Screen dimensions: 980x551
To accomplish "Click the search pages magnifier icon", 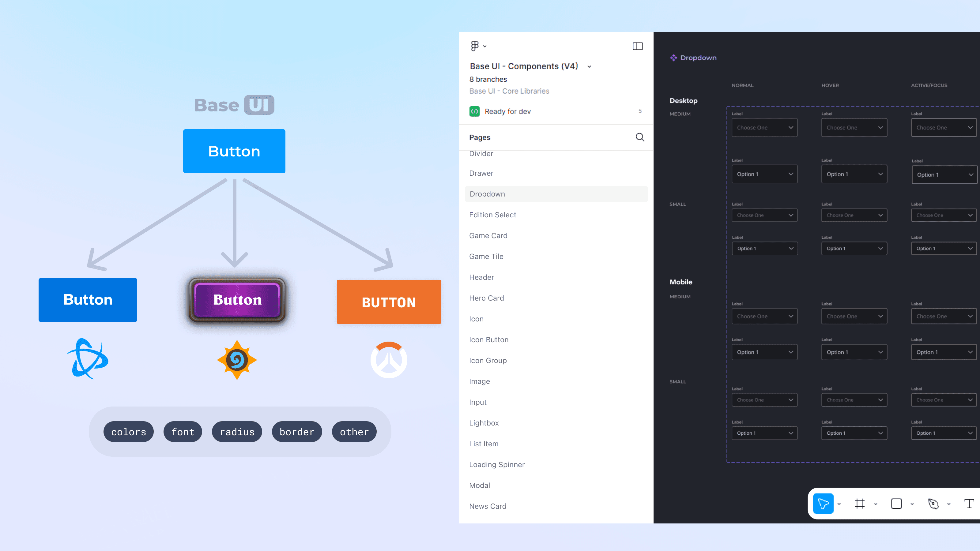I will [639, 137].
